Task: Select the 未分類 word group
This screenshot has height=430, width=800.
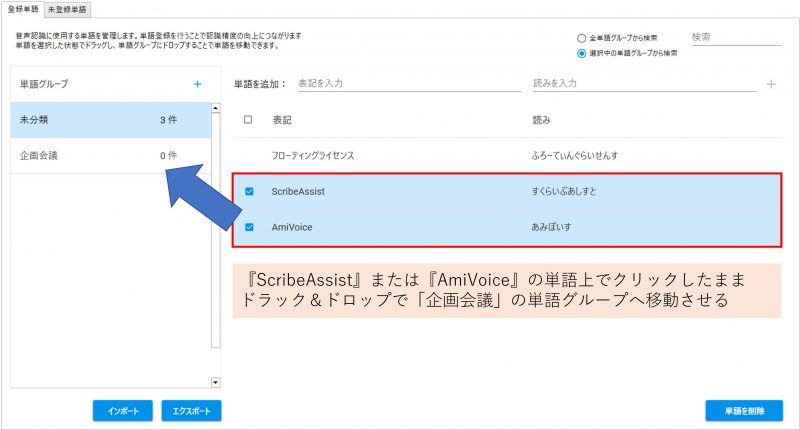Action: tap(110, 120)
